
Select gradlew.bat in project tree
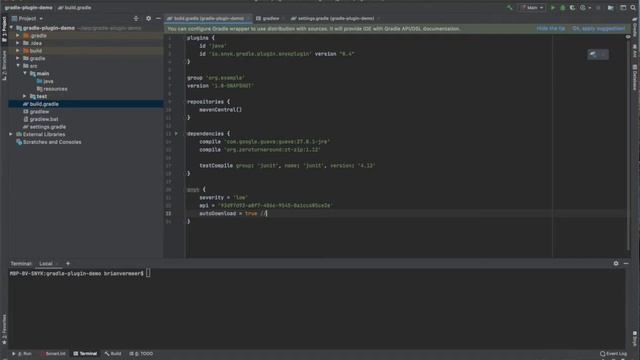[x=40, y=119]
